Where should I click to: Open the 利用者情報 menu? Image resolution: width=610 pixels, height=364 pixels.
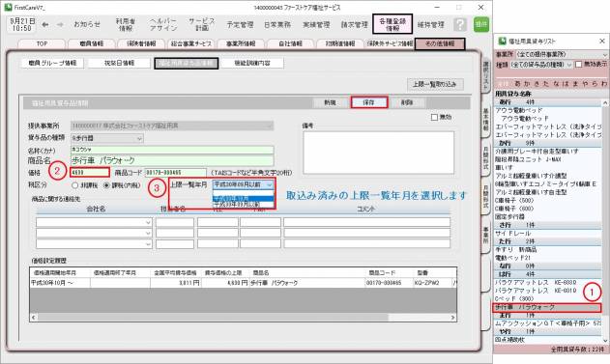[126, 24]
